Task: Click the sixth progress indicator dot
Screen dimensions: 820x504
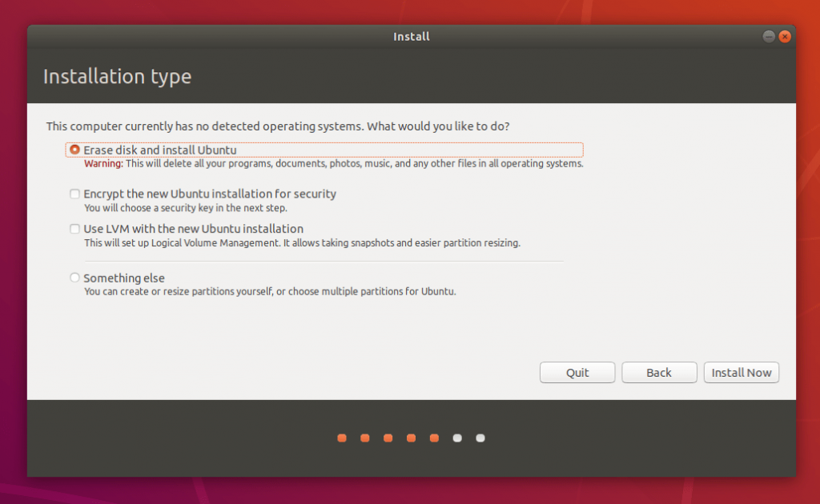Action: click(x=457, y=438)
